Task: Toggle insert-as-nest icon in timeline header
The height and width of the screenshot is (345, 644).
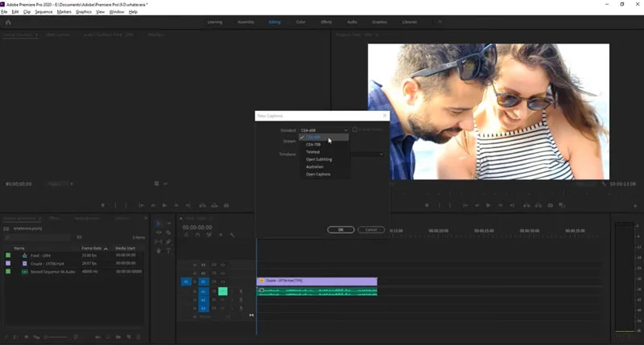Action: pyautogui.click(x=187, y=235)
